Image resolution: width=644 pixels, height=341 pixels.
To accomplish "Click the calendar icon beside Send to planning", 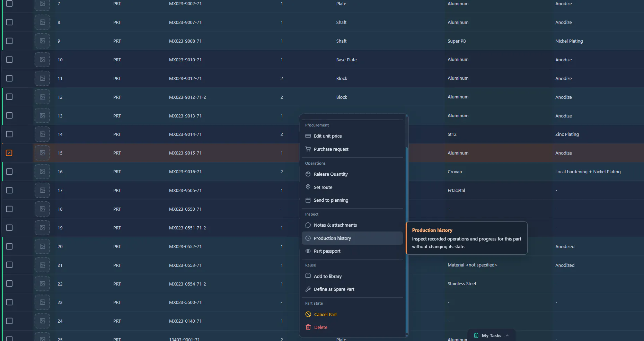I will [x=308, y=200].
